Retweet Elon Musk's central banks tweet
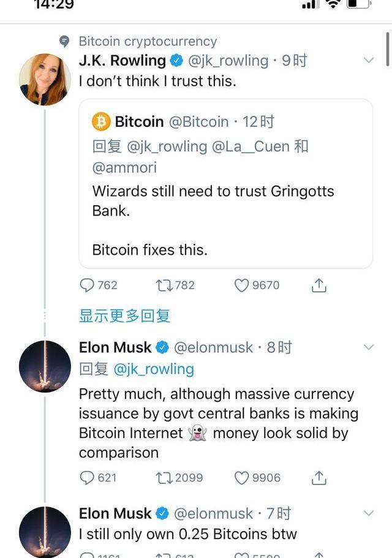 point(179,478)
